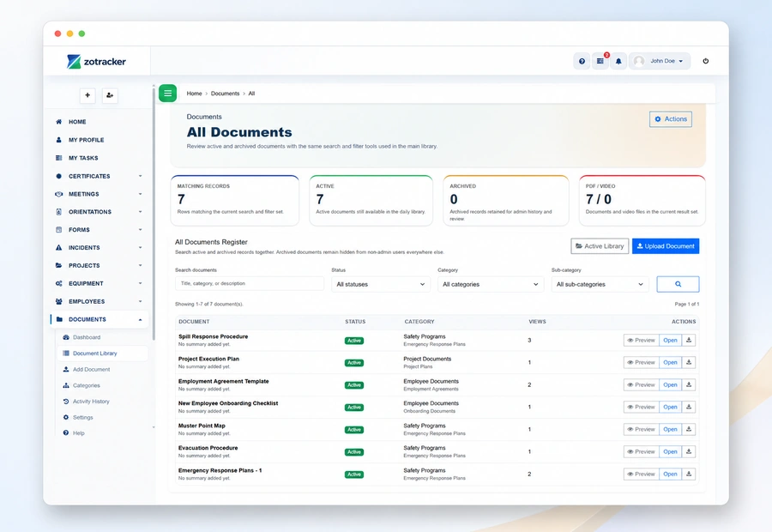This screenshot has width=772, height=532.
Task: Toggle the green hamburger menu button
Action: 168,93
